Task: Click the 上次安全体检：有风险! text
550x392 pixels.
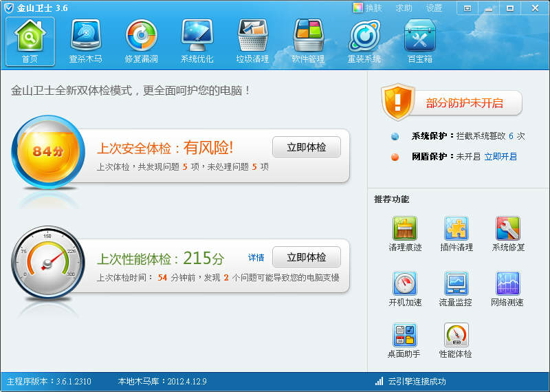Action: [165, 148]
